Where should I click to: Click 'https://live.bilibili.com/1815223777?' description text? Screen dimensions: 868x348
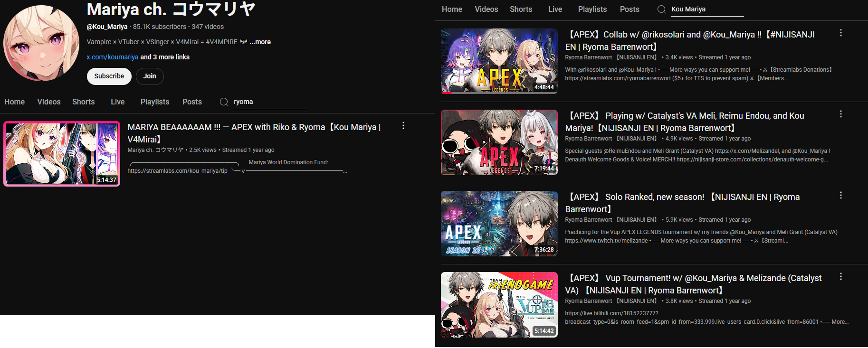point(612,313)
